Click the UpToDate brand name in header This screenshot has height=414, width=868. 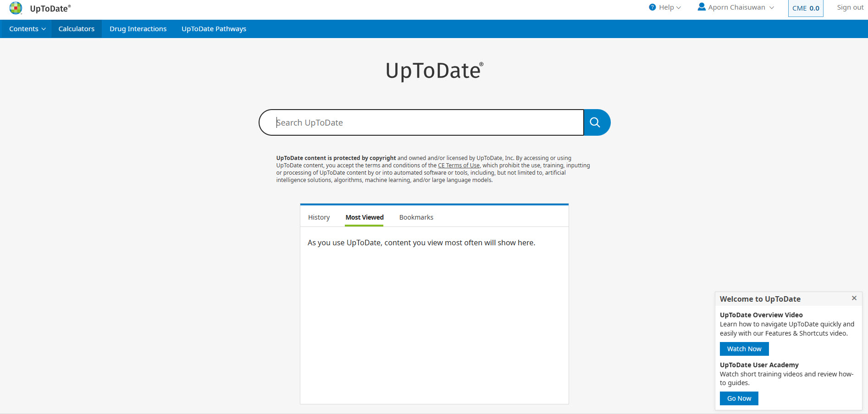[x=50, y=9]
